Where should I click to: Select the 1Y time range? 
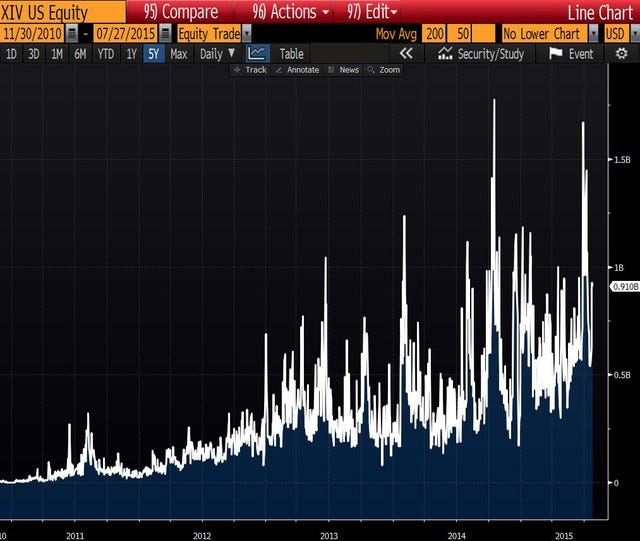[131, 53]
